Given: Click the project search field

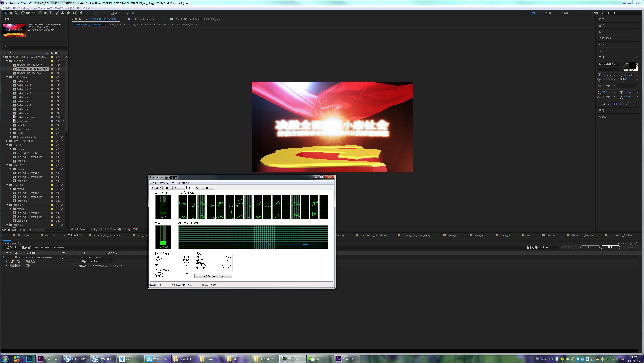Looking at the screenshot, I should click(35, 48).
